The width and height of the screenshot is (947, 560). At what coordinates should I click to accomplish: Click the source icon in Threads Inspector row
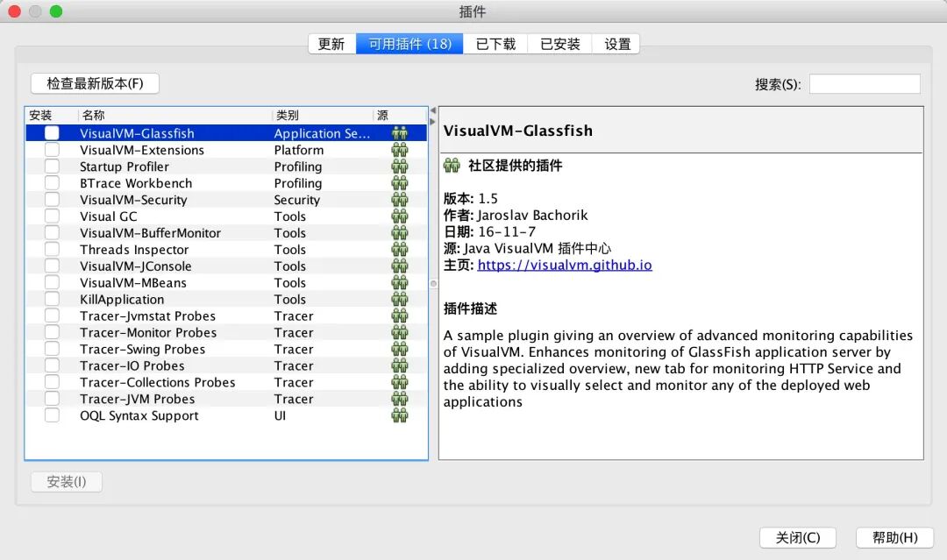tap(400, 249)
